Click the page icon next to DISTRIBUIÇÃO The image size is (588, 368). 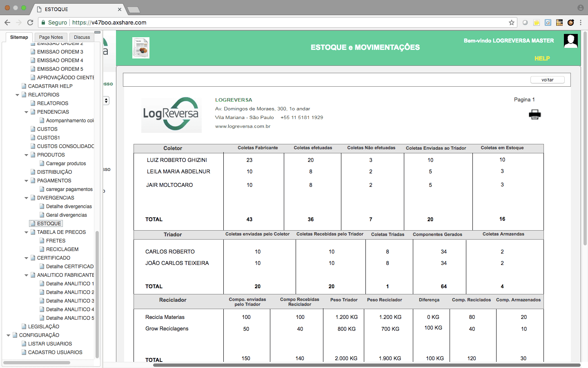[33, 172]
